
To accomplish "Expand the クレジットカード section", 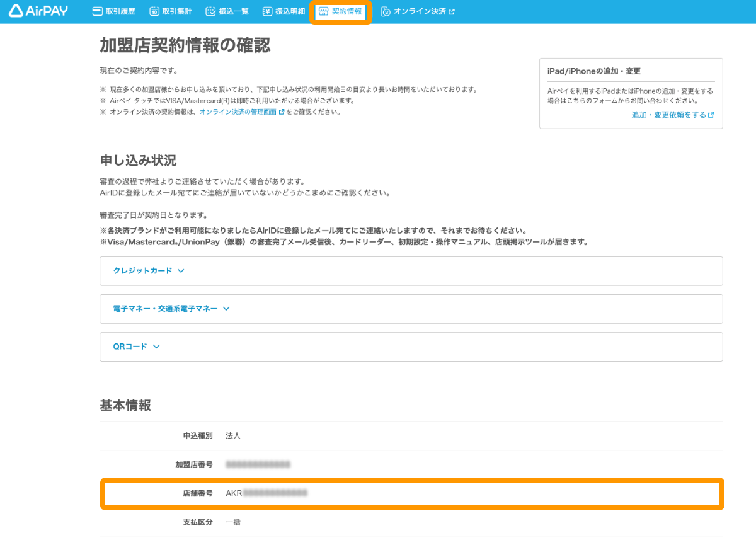I will pyautogui.click(x=142, y=271).
